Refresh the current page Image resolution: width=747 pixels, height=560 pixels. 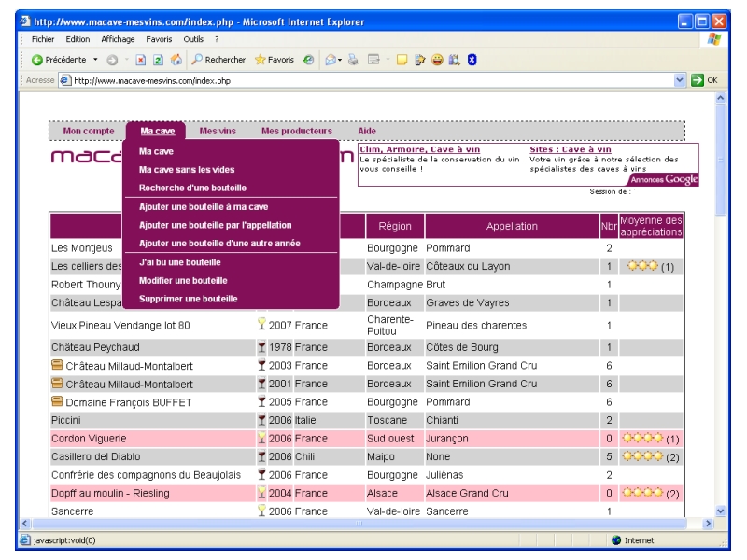click(x=158, y=60)
